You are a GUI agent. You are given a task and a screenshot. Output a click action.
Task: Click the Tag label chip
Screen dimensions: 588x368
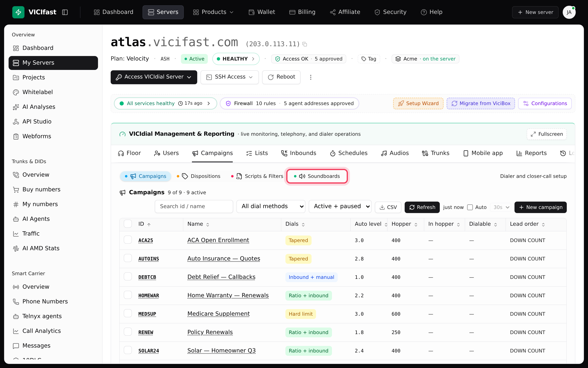(x=369, y=59)
